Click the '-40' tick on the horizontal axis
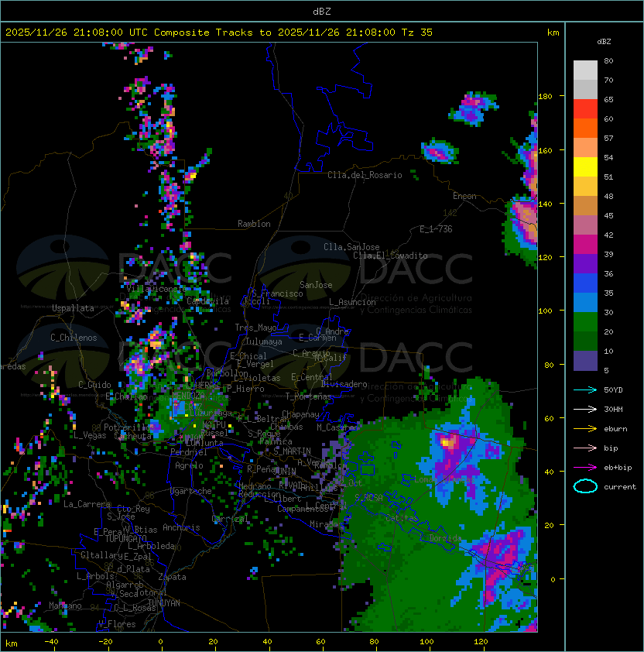 tap(51, 642)
